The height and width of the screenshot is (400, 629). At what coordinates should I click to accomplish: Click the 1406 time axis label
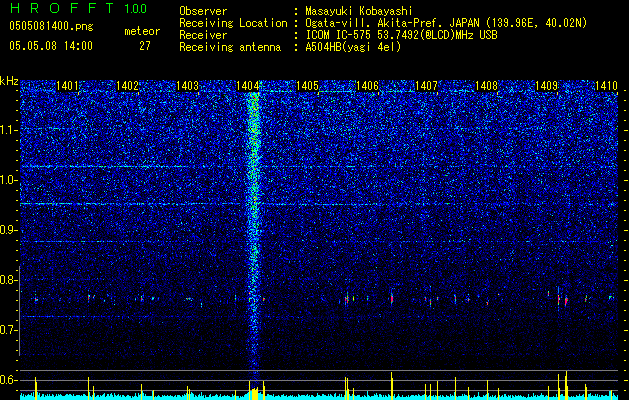coord(367,85)
